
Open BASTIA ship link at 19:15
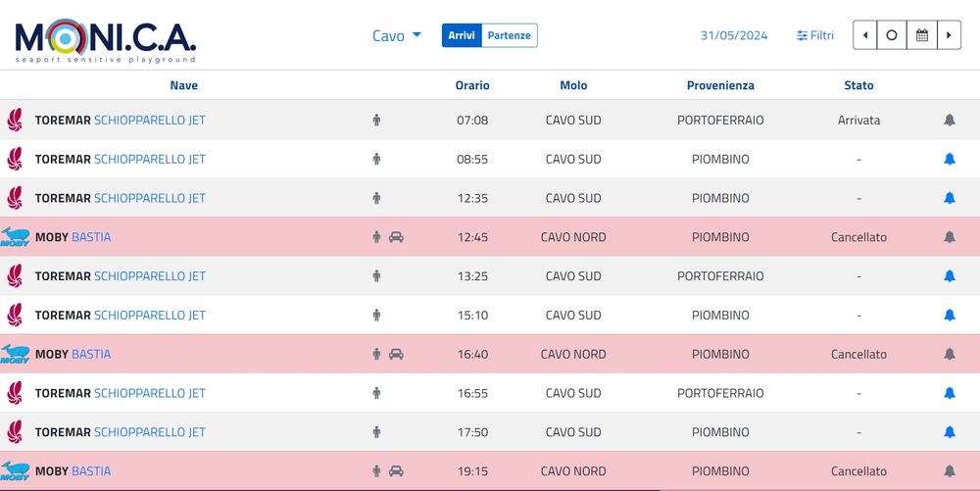(91, 471)
